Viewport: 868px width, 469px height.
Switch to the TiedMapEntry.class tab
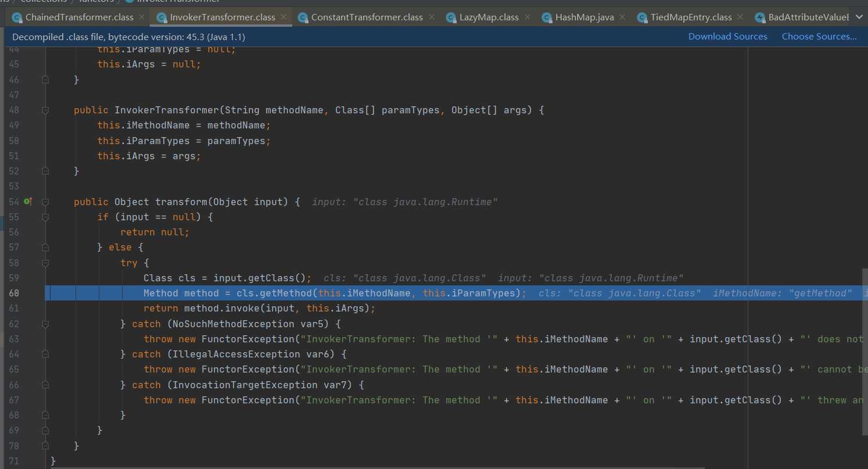[x=691, y=17]
